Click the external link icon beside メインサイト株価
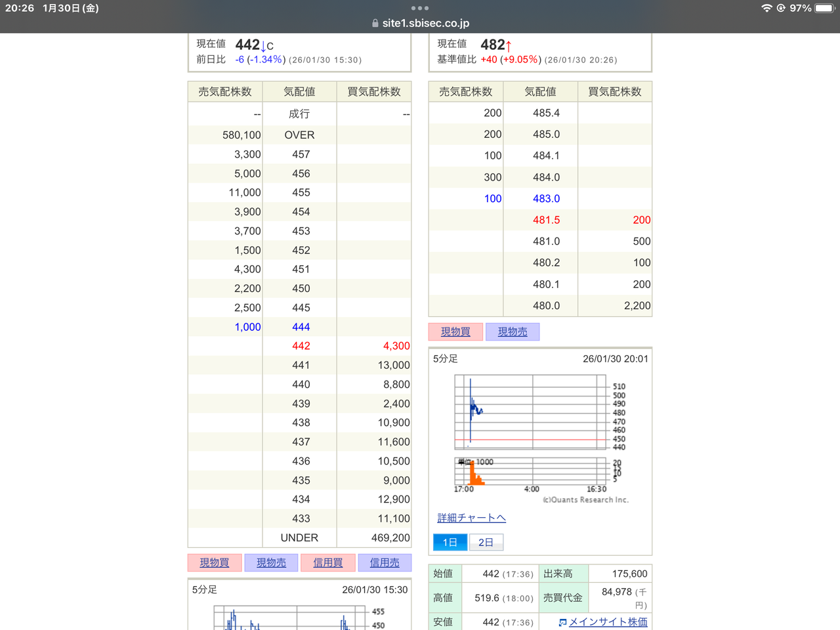Image resolution: width=840 pixels, height=630 pixels. [x=562, y=622]
